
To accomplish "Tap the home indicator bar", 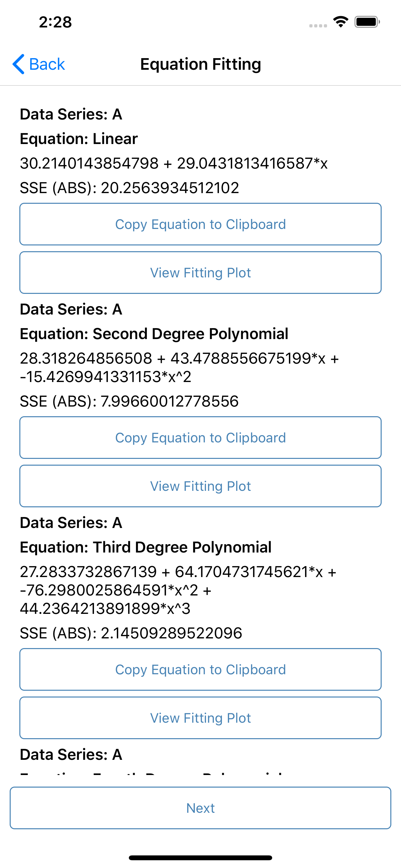I will (200, 858).
